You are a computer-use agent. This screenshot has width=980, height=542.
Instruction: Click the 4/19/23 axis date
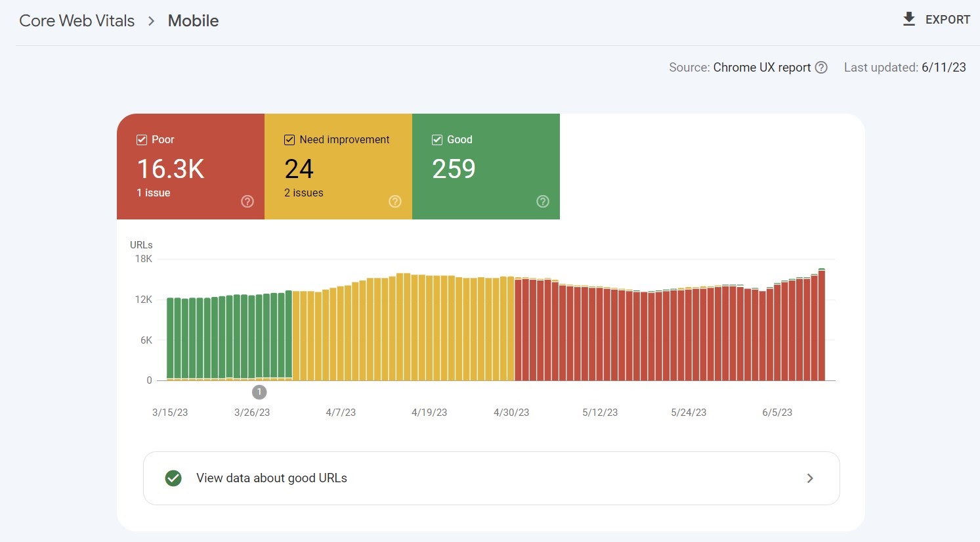coord(429,413)
